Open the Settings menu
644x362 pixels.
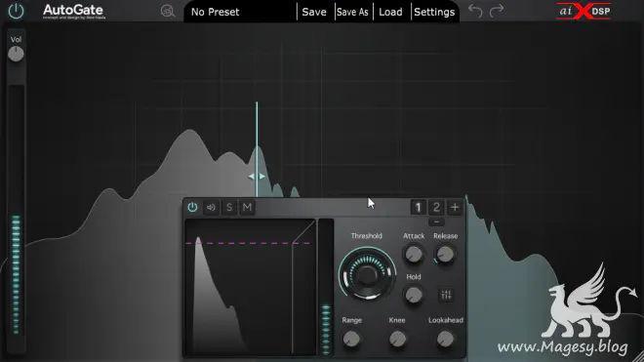pyautogui.click(x=434, y=12)
